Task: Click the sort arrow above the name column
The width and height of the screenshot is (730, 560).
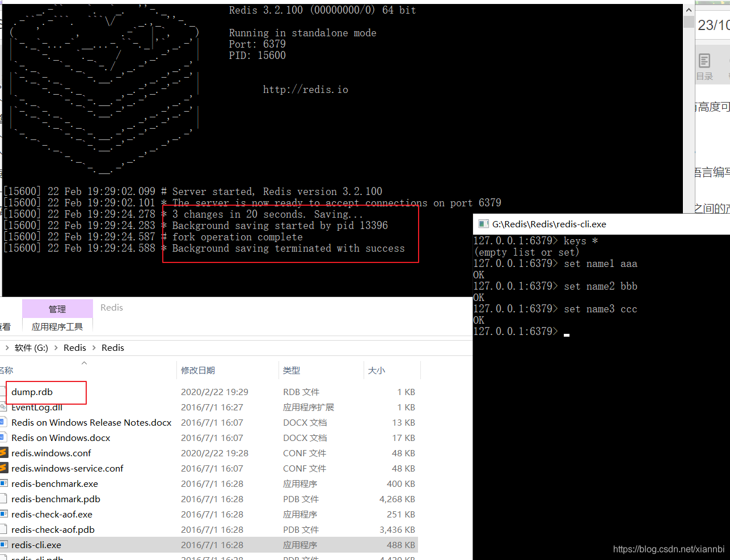Action: coord(85,363)
